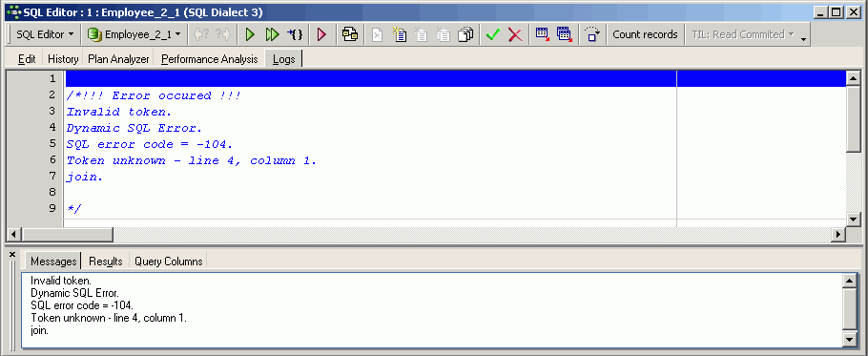
Task: Click 'Token unknown - line 4, column 1.' in editor
Action: (192, 160)
